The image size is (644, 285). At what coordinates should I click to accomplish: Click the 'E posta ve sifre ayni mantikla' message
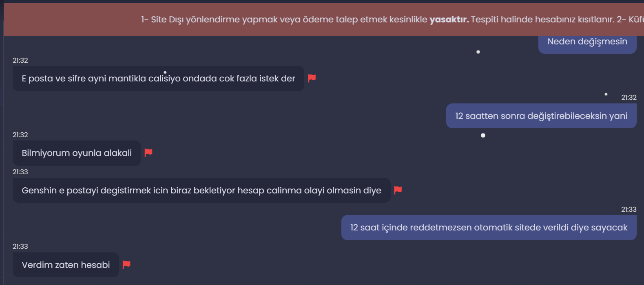pyautogui.click(x=158, y=79)
